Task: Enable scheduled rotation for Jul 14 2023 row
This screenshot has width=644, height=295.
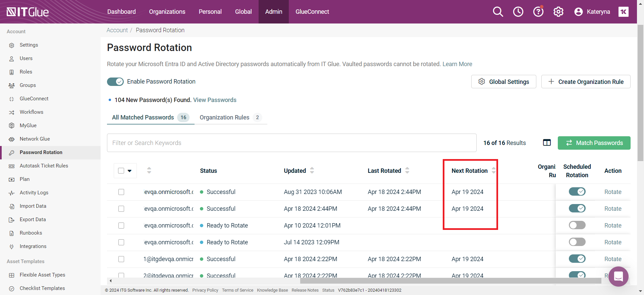Action: [577, 242]
